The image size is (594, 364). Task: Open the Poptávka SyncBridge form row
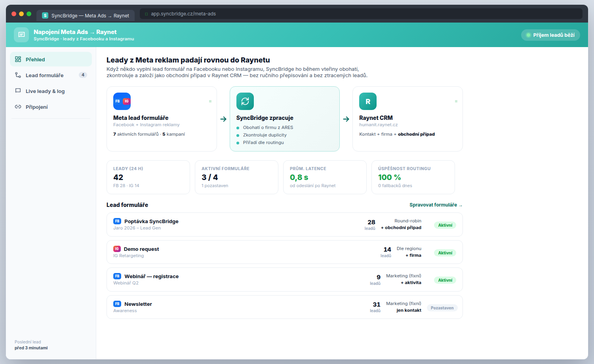pyautogui.click(x=284, y=225)
